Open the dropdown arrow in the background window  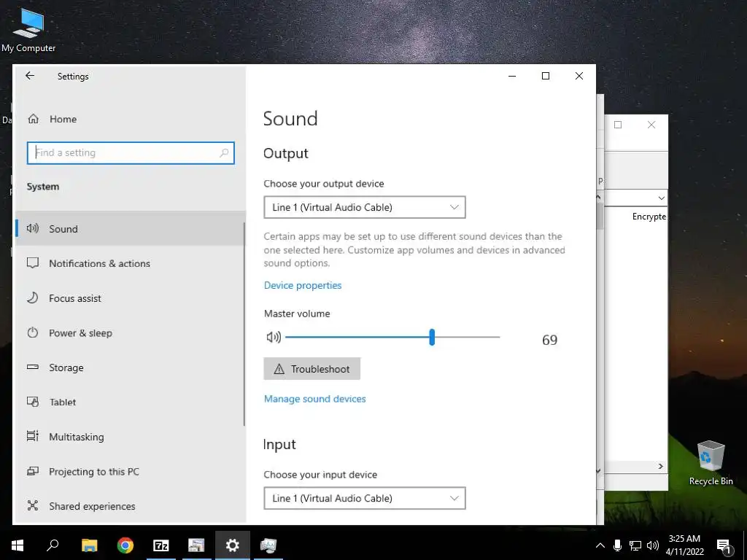pos(661,198)
